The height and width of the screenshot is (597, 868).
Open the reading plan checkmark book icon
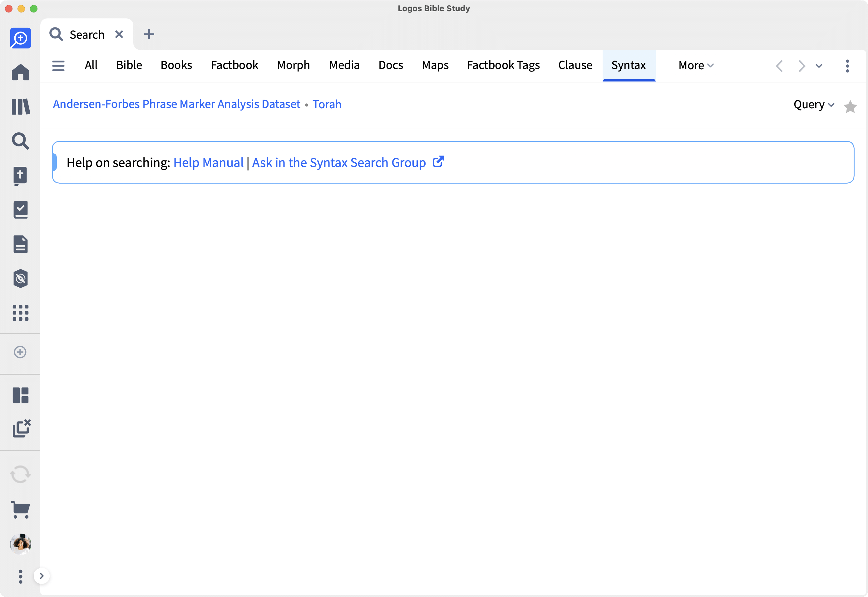(x=20, y=210)
